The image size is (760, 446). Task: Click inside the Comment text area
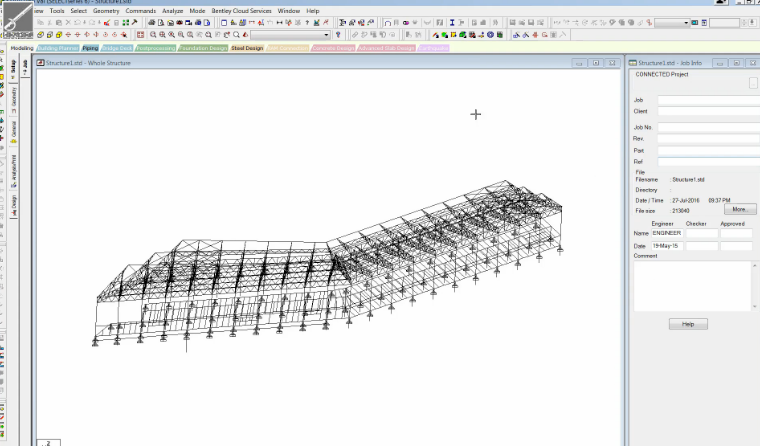click(692, 286)
